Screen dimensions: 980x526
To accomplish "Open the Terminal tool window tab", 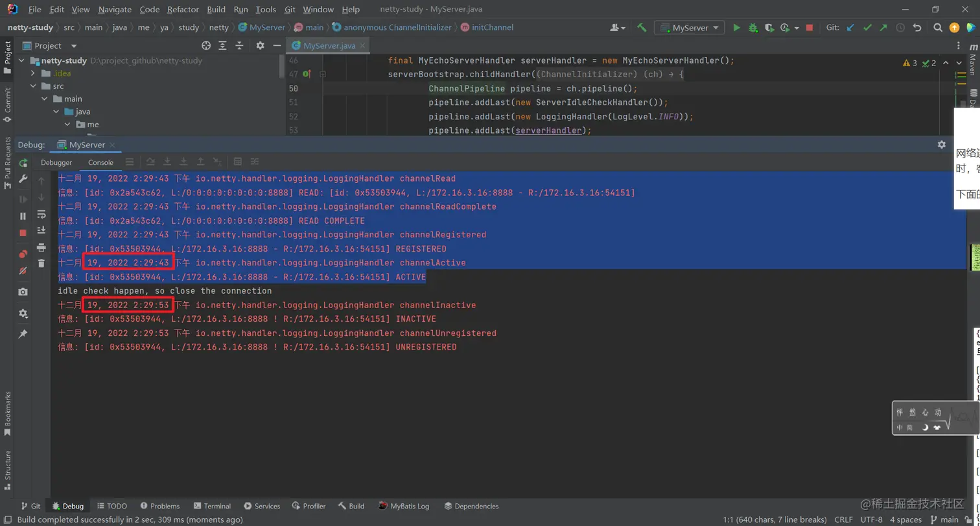I will pos(211,506).
